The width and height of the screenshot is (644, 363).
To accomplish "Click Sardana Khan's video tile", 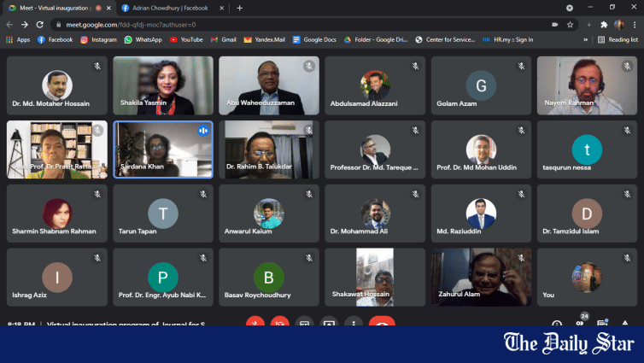I will (162, 149).
